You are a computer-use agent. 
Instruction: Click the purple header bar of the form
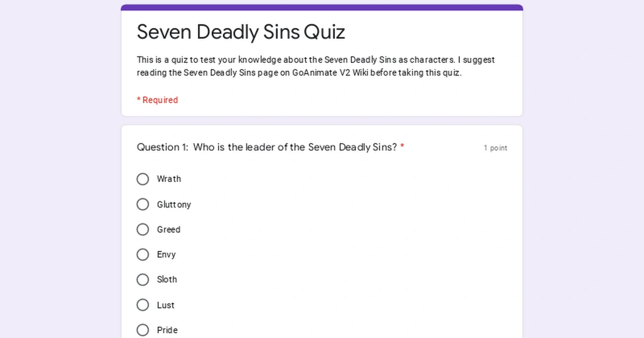click(322, 6)
